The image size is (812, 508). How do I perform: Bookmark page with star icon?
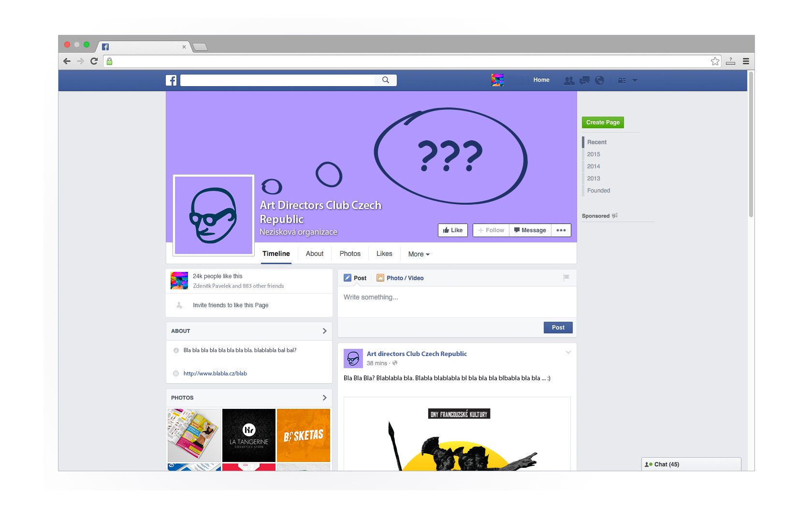pos(715,61)
